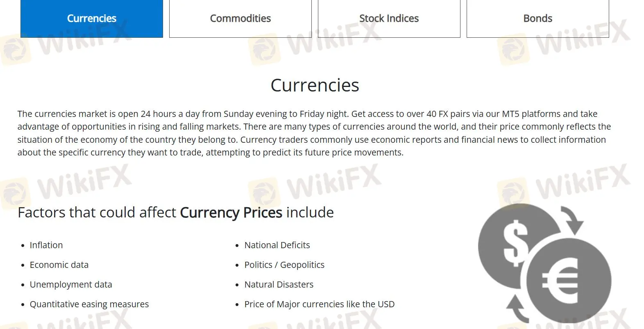Click the Unemployment data list item

[x=71, y=285]
